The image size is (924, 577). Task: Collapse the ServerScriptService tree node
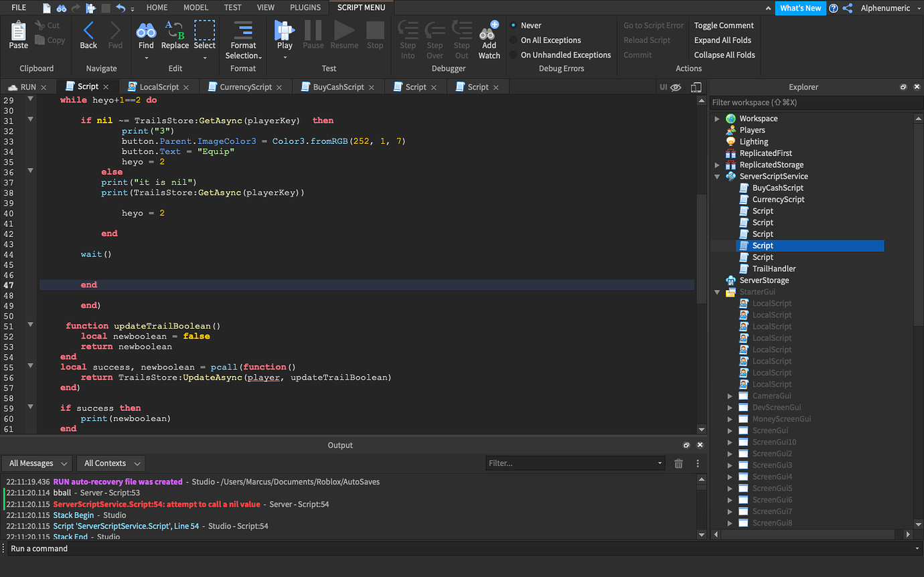pyautogui.click(x=717, y=176)
